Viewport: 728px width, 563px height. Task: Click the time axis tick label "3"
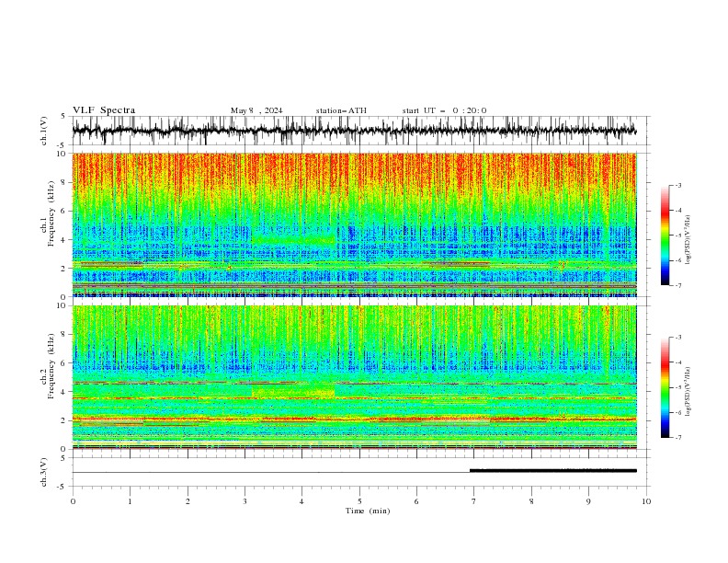tap(245, 501)
